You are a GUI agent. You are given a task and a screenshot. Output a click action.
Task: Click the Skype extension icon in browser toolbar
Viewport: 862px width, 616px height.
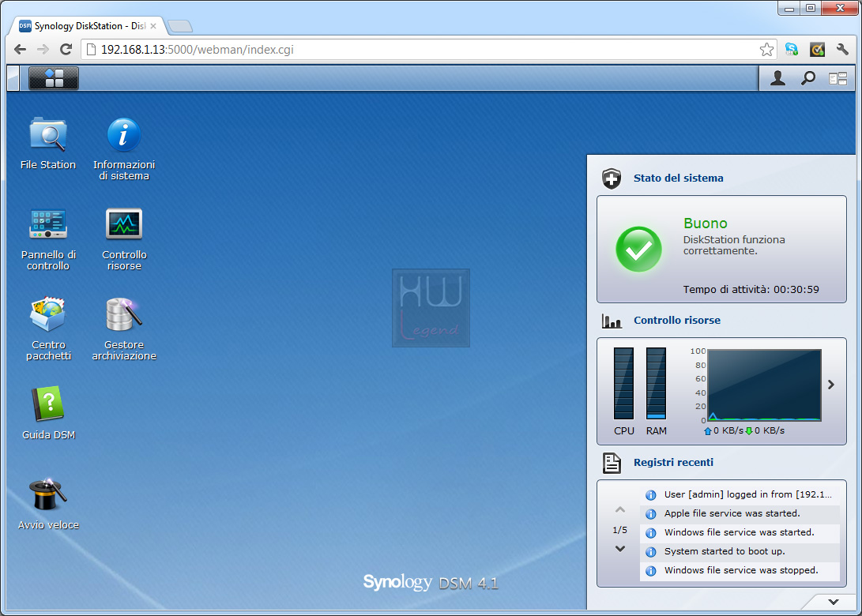(792, 50)
